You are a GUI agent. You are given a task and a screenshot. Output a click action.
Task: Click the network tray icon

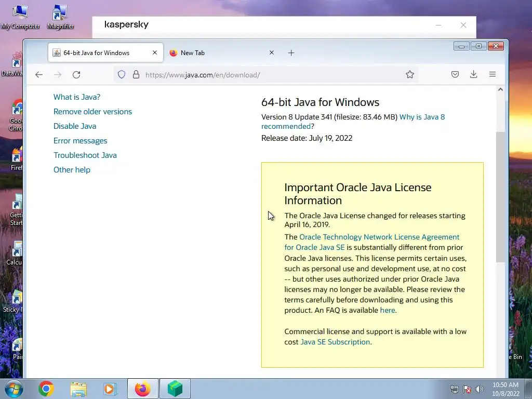pos(454,389)
